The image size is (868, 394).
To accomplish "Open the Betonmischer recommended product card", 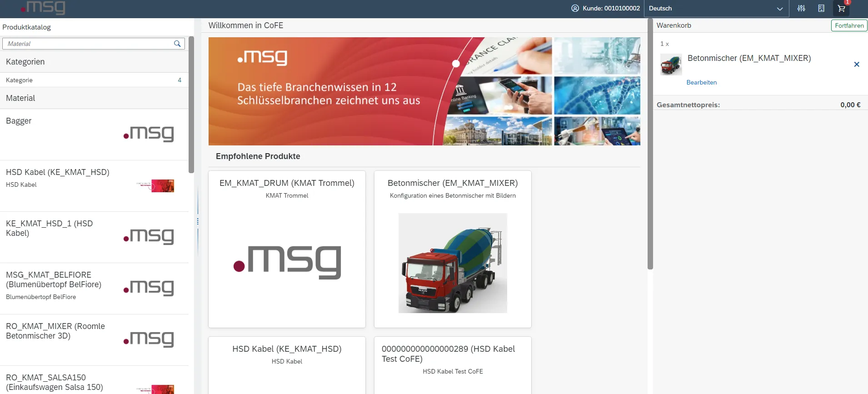I will click(453, 249).
